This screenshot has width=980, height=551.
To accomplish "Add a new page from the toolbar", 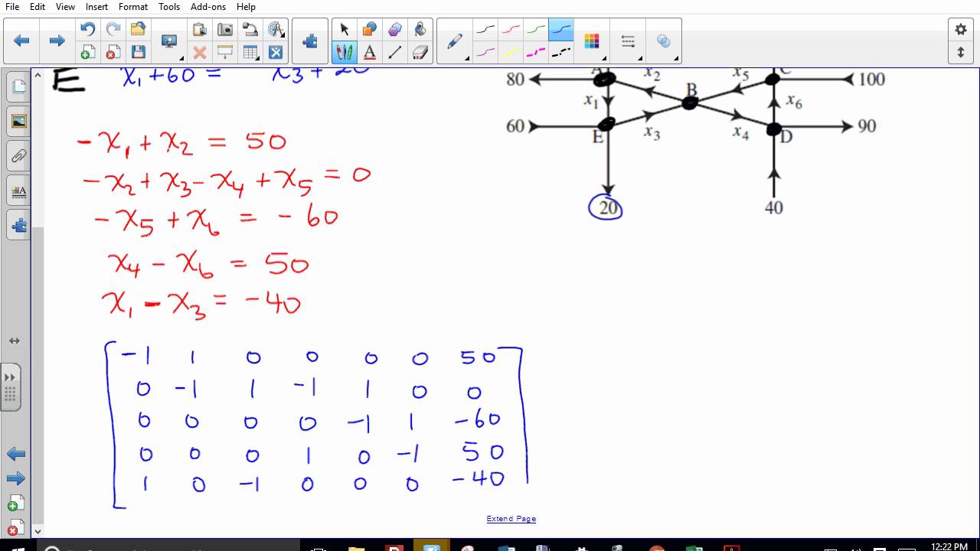I will [x=88, y=53].
